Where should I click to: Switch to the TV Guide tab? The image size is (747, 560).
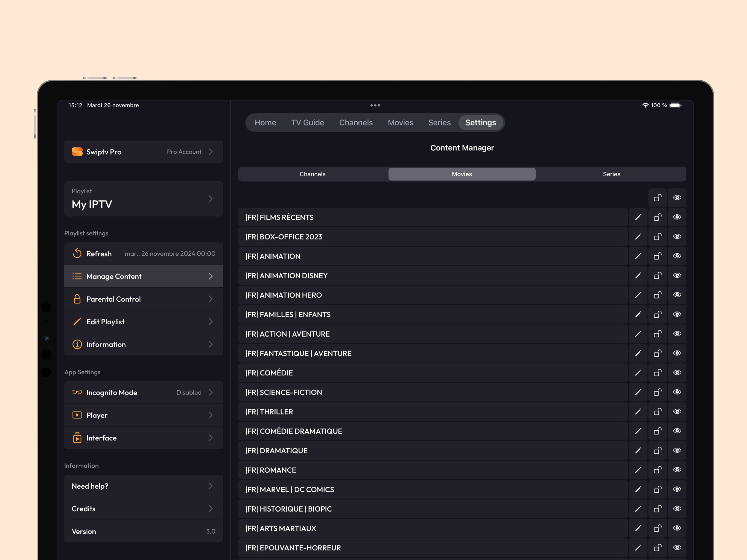pyautogui.click(x=308, y=122)
